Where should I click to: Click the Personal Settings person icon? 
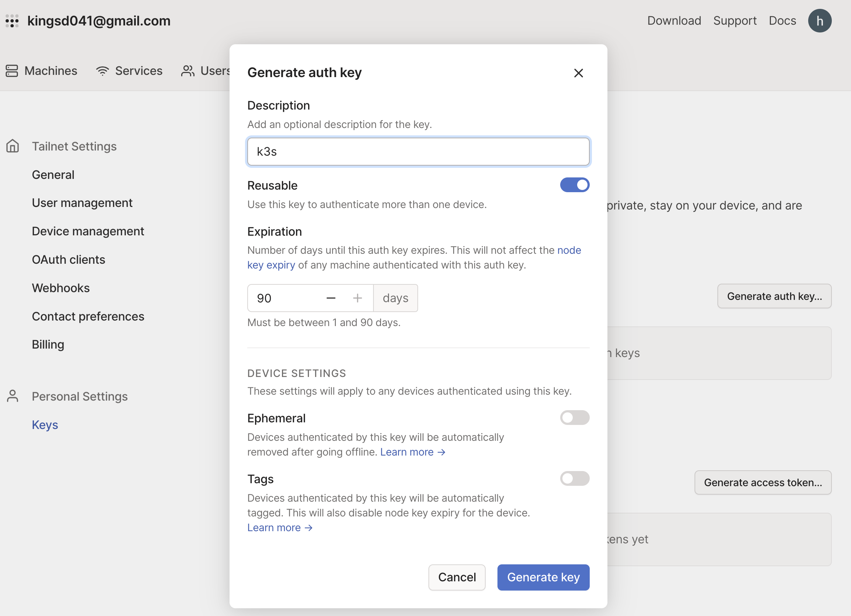tap(13, 396)
